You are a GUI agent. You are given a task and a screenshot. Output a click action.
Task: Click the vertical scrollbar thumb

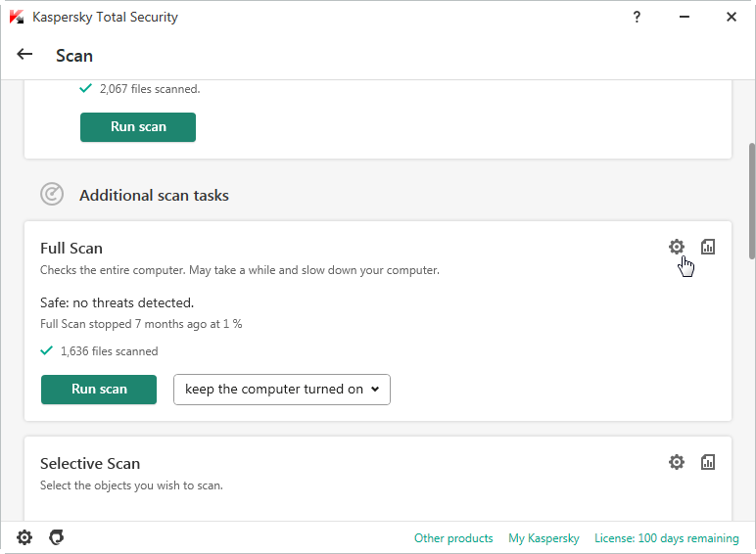[751, 196]
